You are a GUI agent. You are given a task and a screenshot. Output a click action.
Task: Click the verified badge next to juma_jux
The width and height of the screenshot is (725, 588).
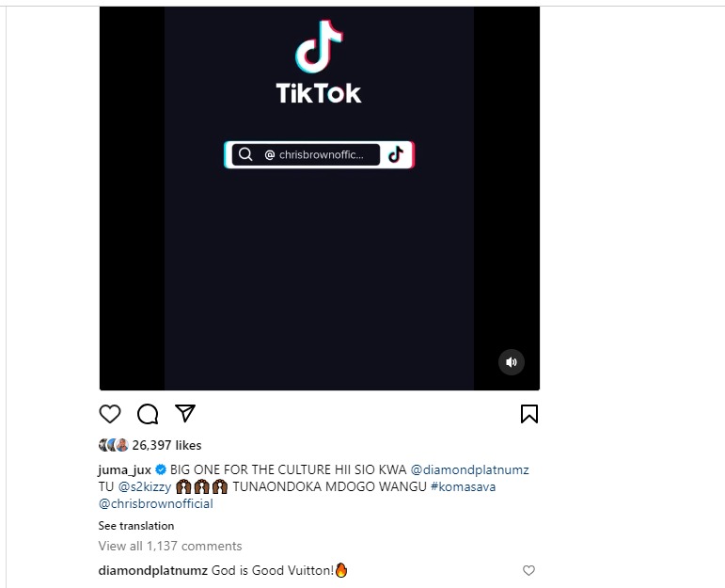[x=161, y=469]
